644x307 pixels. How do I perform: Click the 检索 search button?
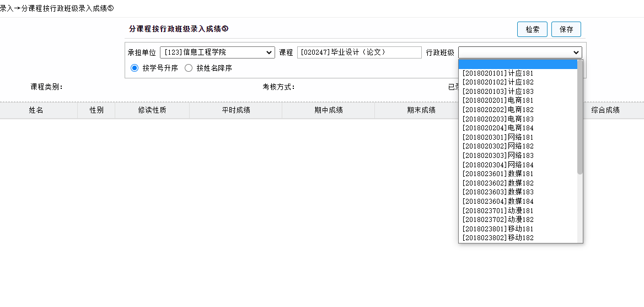click(x=532, y=29)
